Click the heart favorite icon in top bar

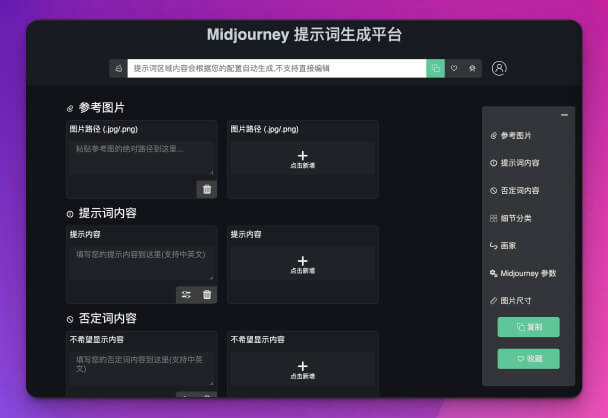[x=454, y=68]
